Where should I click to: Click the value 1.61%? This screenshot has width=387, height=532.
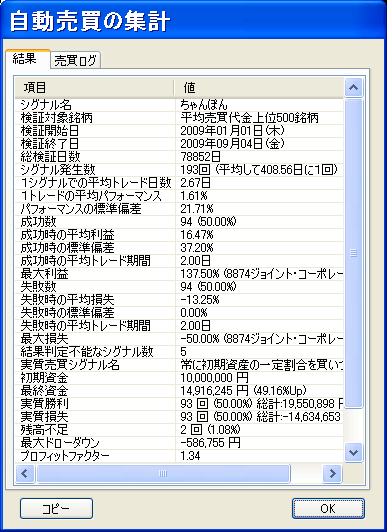click(x=194, y=196)
